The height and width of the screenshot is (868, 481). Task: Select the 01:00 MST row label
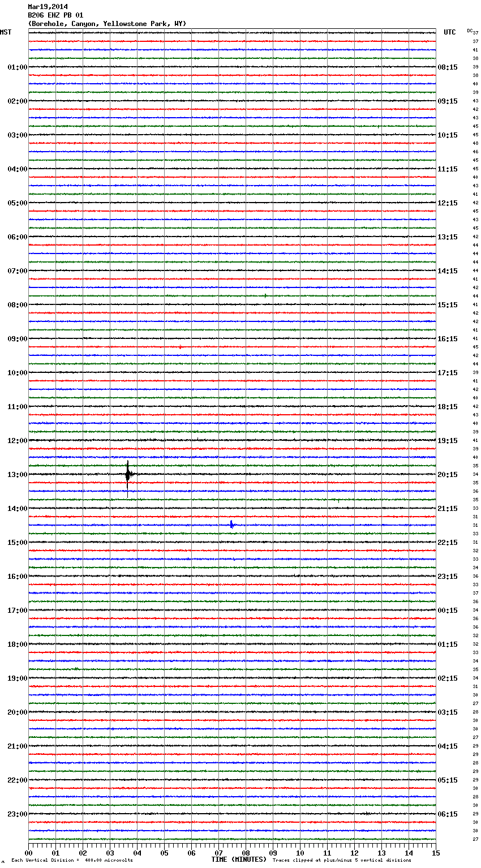pos(17,67)
